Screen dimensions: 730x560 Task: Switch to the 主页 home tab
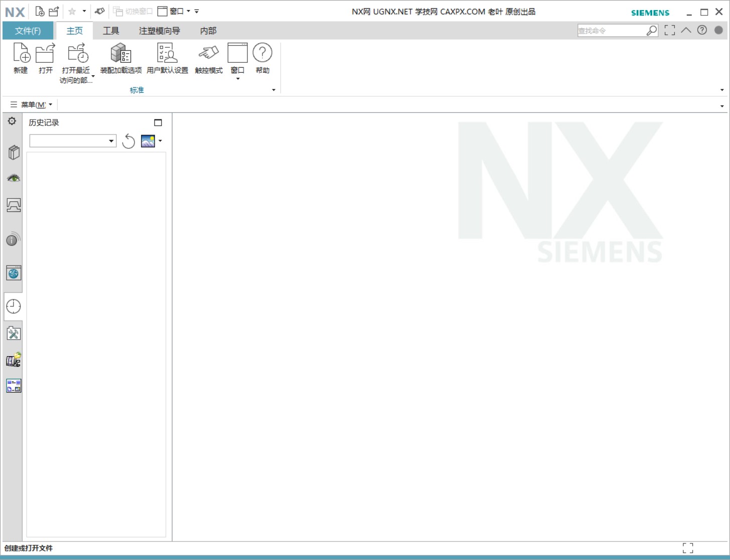(75, 31)
